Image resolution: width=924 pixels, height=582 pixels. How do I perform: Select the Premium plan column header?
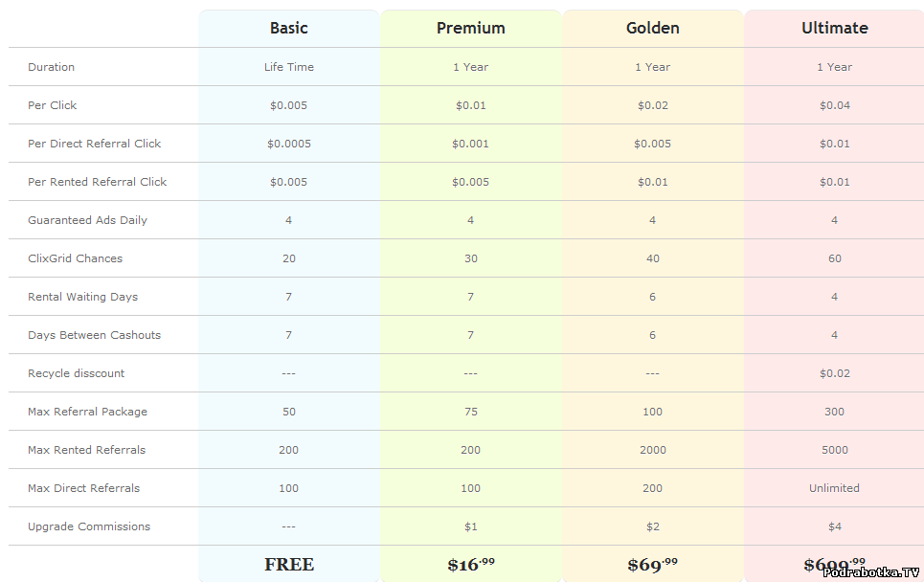(x=471, y=28)
